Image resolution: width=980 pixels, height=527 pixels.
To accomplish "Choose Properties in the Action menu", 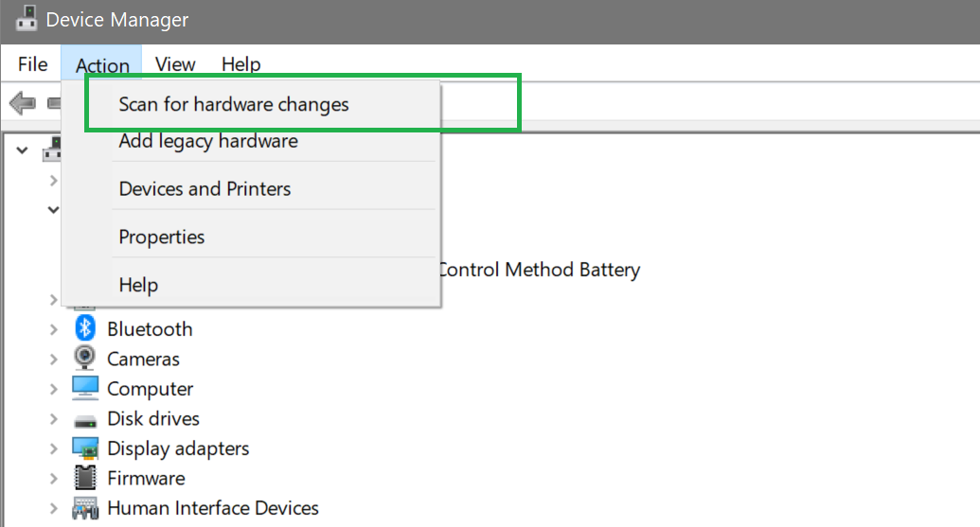I will coord(162,237).
